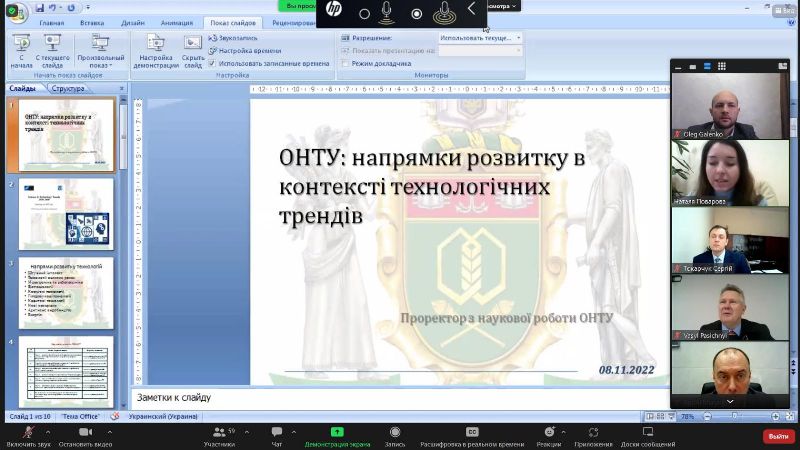The height and width of the screenshot is (450, 800).
Task: Click the Запись record button
Action: (x=395, y=437)
